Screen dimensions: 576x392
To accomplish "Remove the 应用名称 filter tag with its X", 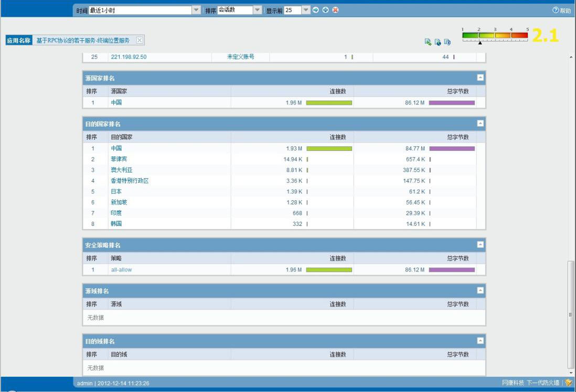I will click(x=140, y=40).
